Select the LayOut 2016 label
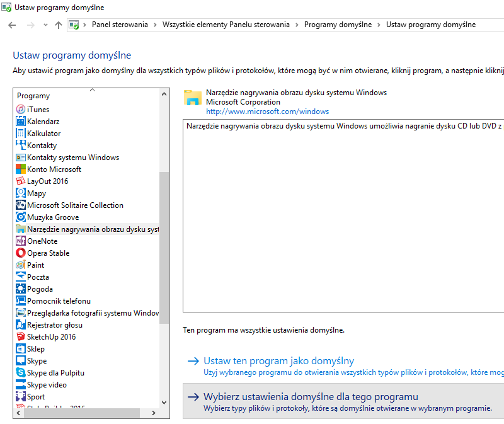Screen dimensions: 504x424 [48, 181]
